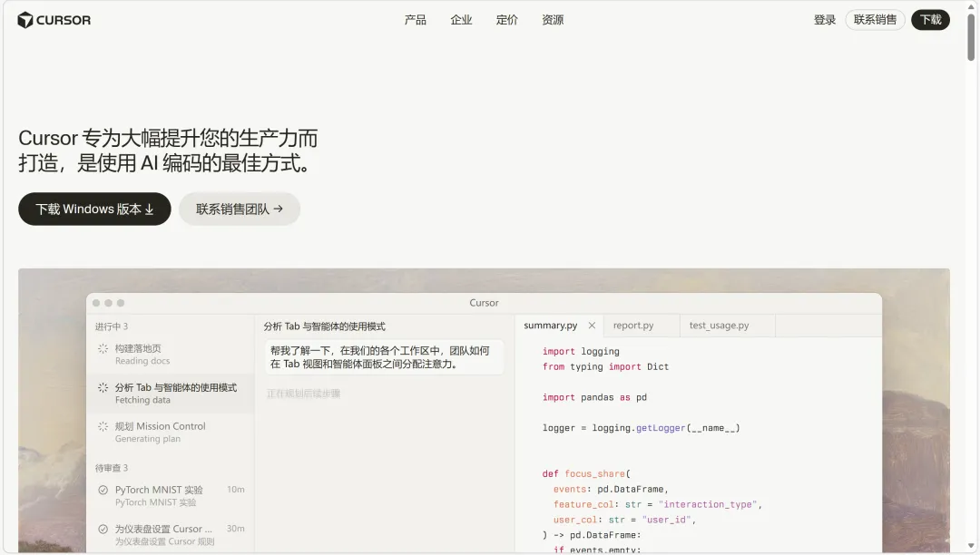The image size is (980, 555).
Task: Click the 30m timestamp
Action: pos(236,528)
